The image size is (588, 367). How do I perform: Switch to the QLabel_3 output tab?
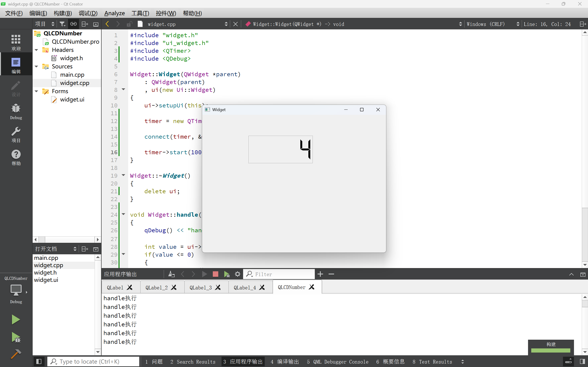(x=200, y=287)
